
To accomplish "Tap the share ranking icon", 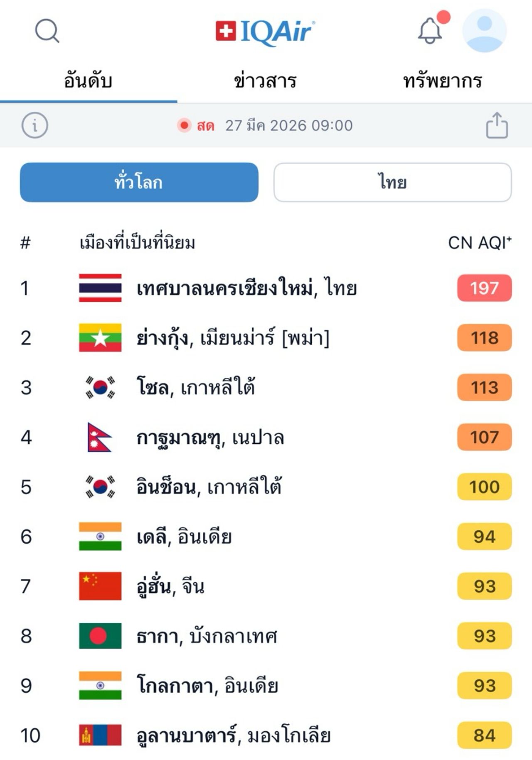I will 497,125.
